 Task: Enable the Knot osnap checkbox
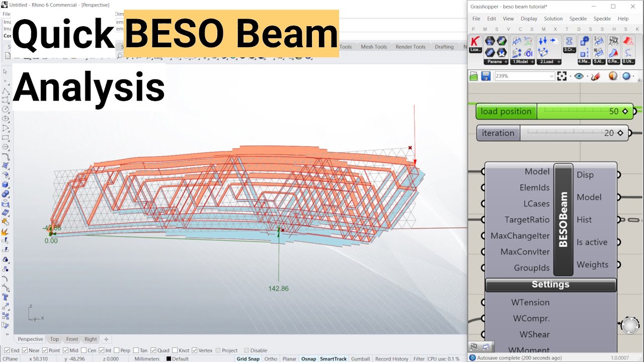coord(175,350)
